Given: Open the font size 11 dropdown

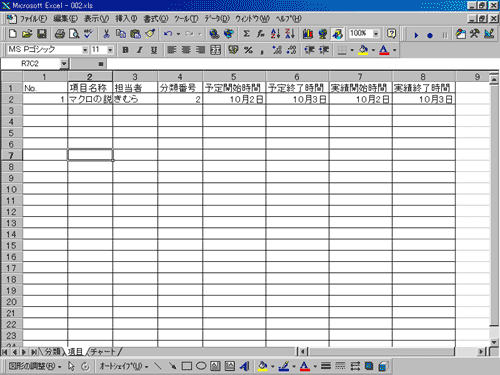Looking at the screenshot, I should tap(110, 50).
